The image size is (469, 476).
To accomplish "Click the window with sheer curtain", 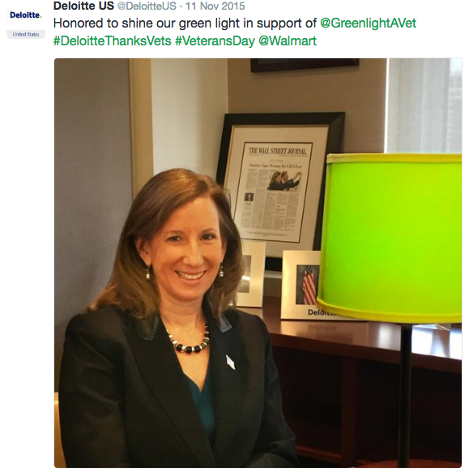I will coord(424,105).
